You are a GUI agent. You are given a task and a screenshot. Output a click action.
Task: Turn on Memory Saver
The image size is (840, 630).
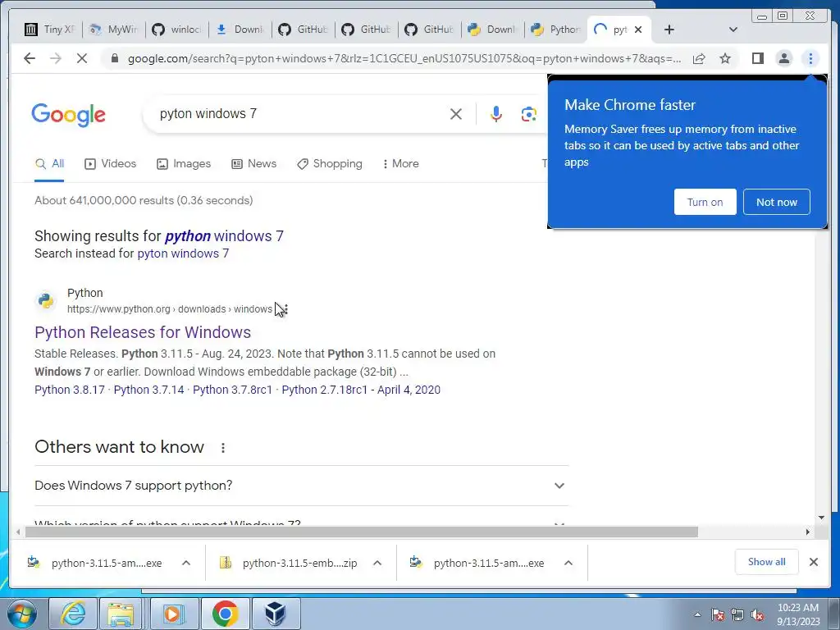[x=705, y=202]
